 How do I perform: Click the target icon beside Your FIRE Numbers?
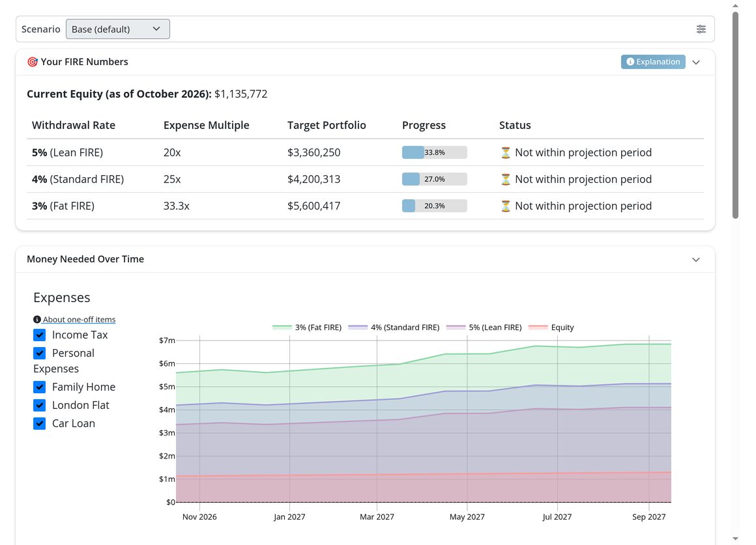(x=33, y=62)
